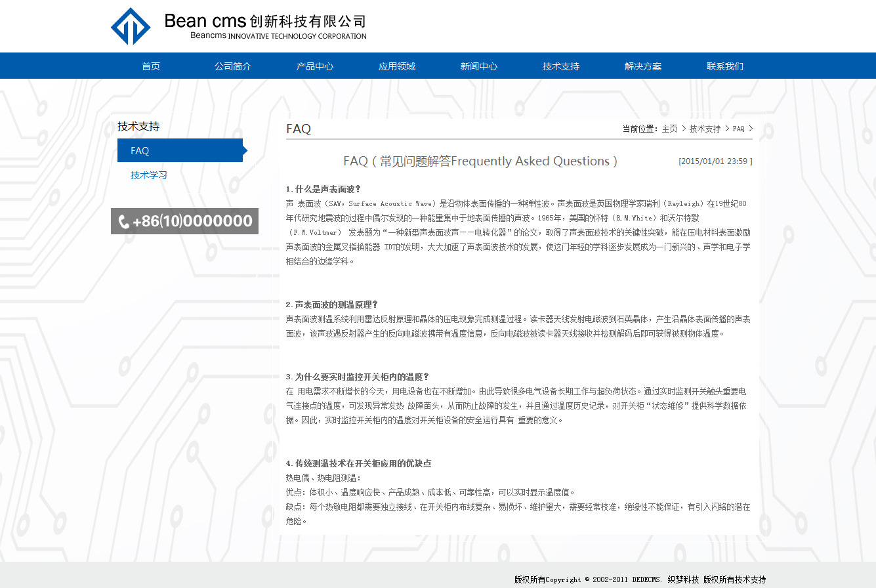Click the 2015/01/01 publish date
This screenshot has height=588, width=876.
(x=715, y=161)
